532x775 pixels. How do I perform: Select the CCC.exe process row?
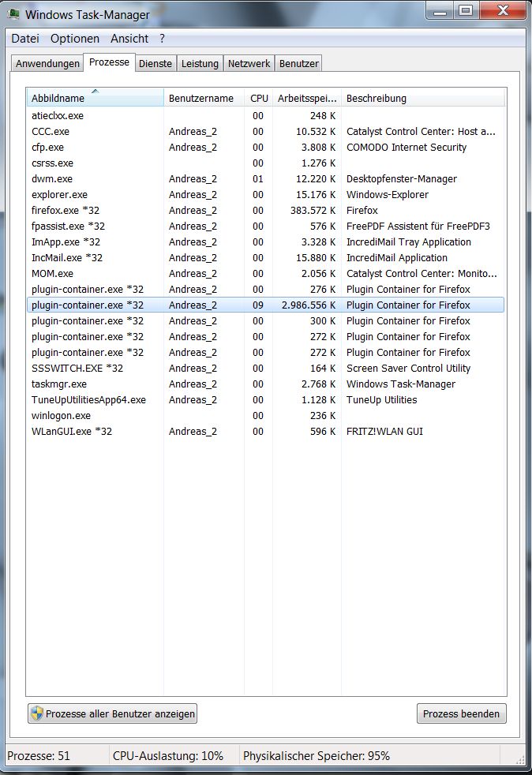pyautogui.click(x=266, y=132)
